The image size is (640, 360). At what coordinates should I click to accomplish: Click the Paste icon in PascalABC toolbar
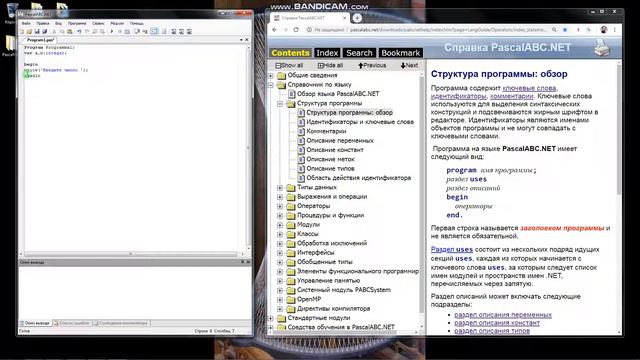[69, 31]
